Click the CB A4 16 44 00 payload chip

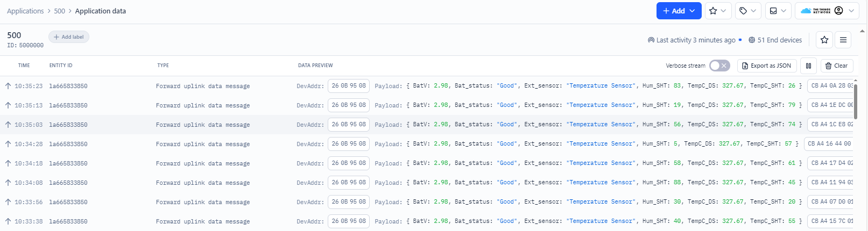[829, 144]
